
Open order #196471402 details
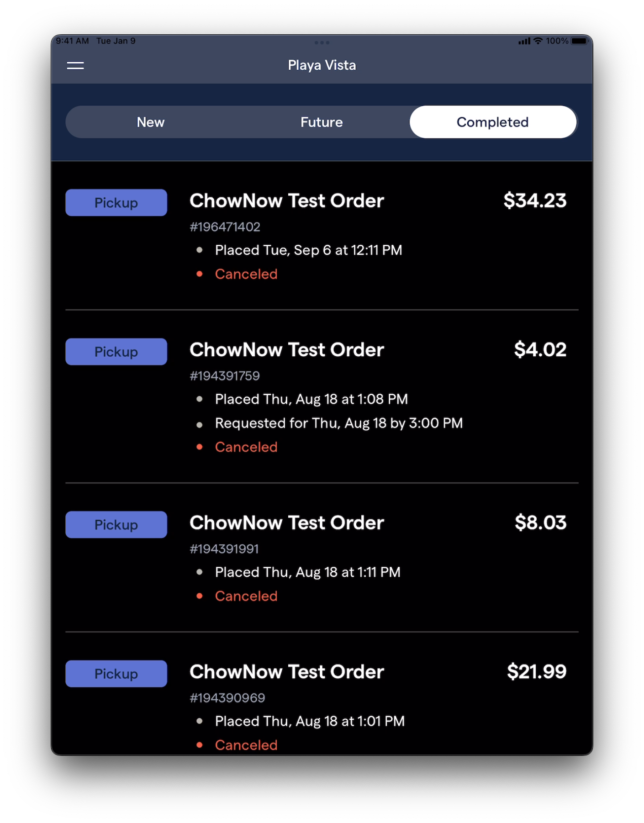pyautogui.click(x=287, y=201)
